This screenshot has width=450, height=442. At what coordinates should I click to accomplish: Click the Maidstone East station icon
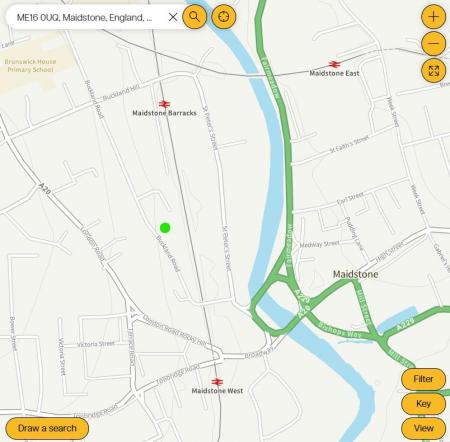(x=334, y=64)
